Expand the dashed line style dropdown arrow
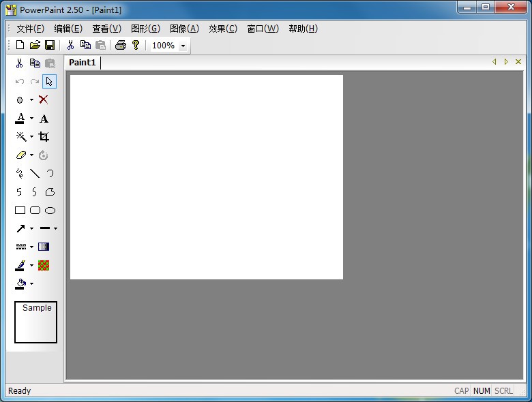The width and height of the screenshot is (532, 402). pyautogui.click(x=31, y=247)
